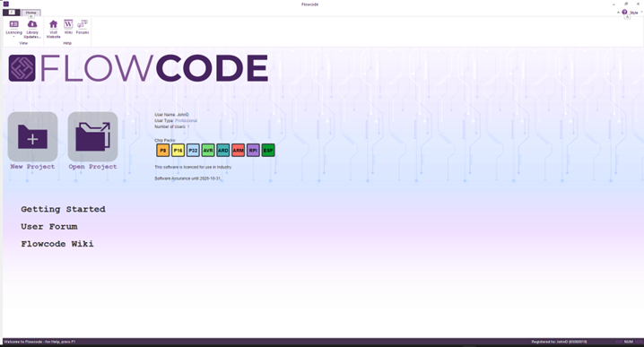The width and height of the screenshot is (644, 347).
Task: Open the Getting Started link
Action: (63, 209)
